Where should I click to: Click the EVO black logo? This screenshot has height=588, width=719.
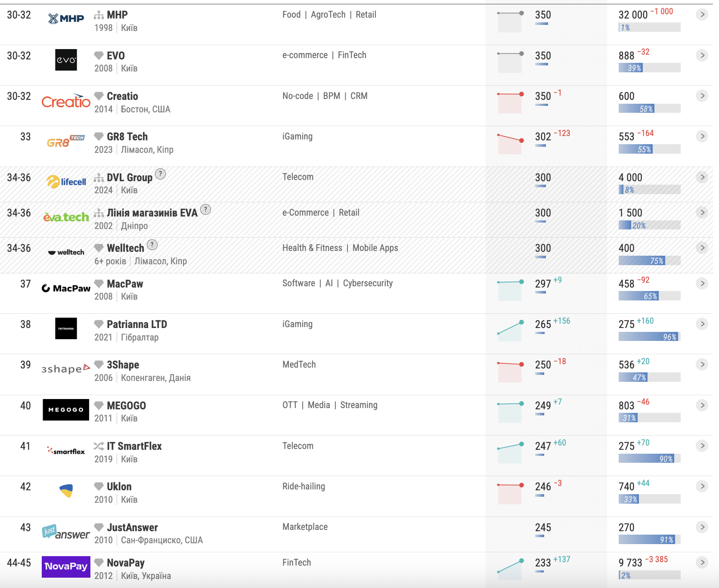click(66, 60)
